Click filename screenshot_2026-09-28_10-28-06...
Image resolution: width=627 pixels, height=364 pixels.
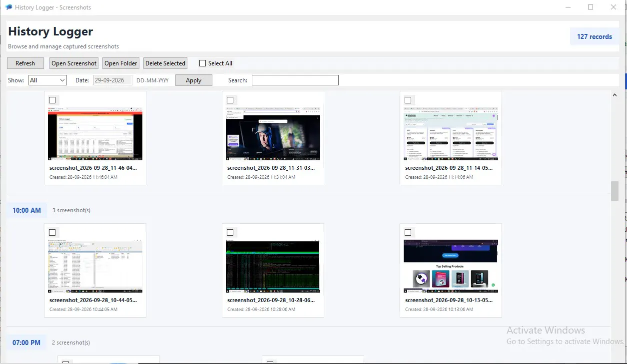pyautogui.click(x=271, y=301)
